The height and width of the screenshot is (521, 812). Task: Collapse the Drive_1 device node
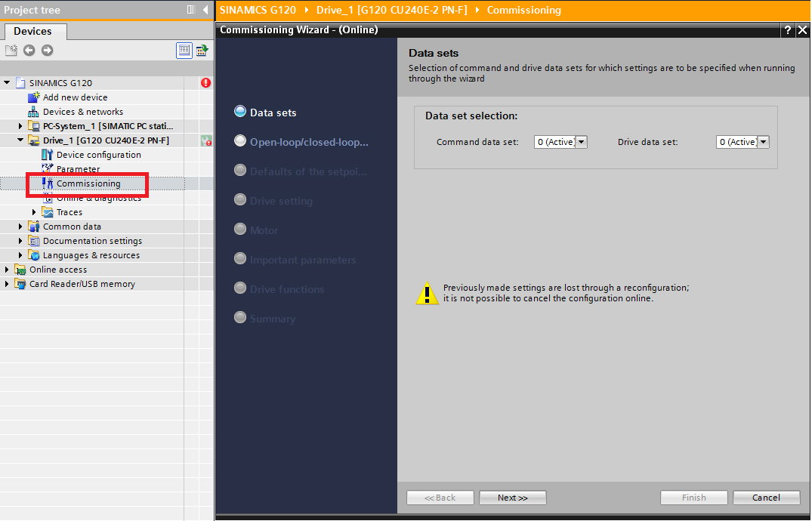[20, 140]
